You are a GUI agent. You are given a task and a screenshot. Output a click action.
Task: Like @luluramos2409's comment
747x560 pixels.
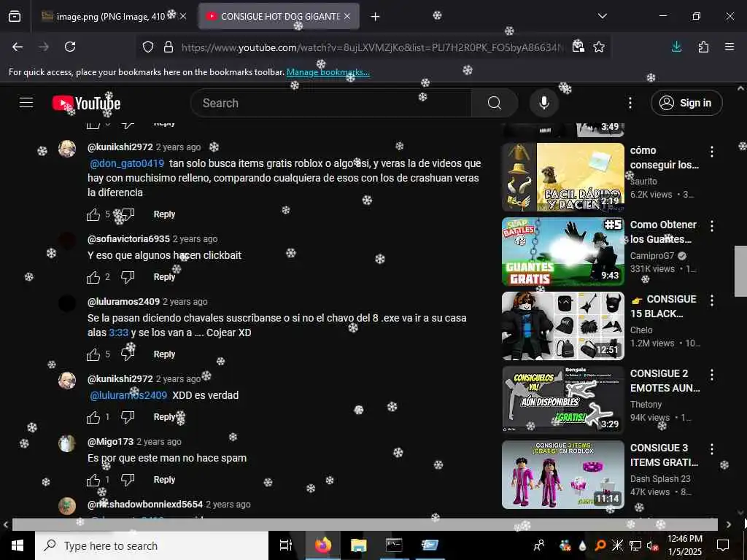pyautogui.click(x=93, y=355)
